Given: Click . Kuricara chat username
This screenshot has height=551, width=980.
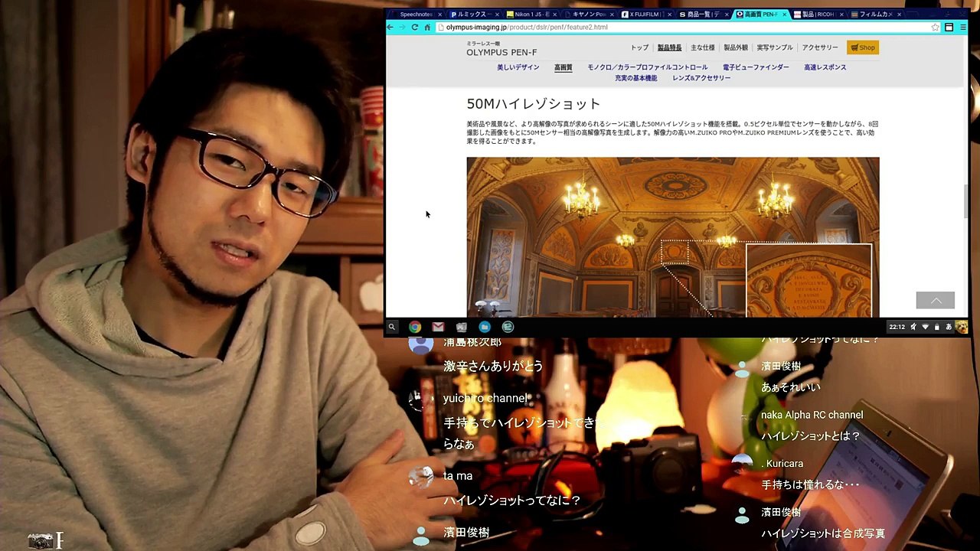Looking at the screenshot, I should 782,464.
